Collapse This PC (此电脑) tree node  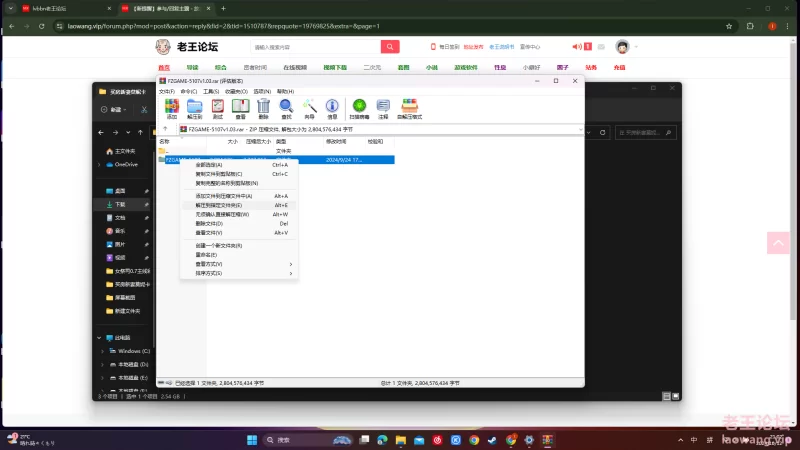(99, 338)
